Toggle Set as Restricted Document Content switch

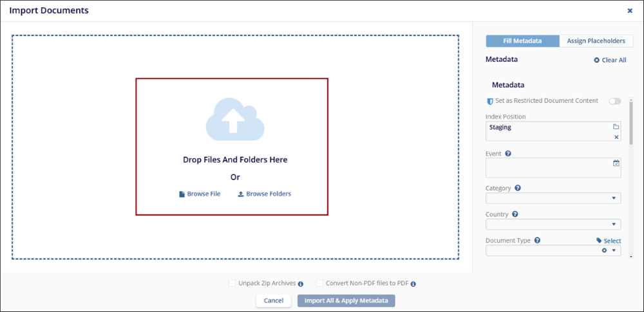tap(615, 101)
